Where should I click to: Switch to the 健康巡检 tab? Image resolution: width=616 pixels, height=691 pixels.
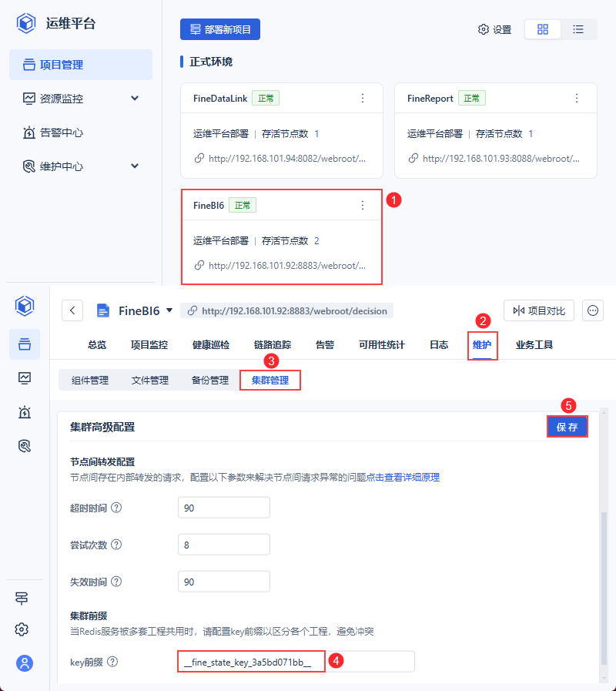coord(211,345)
